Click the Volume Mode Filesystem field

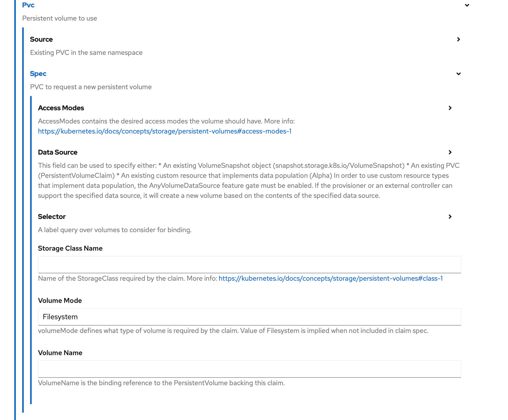250,317
